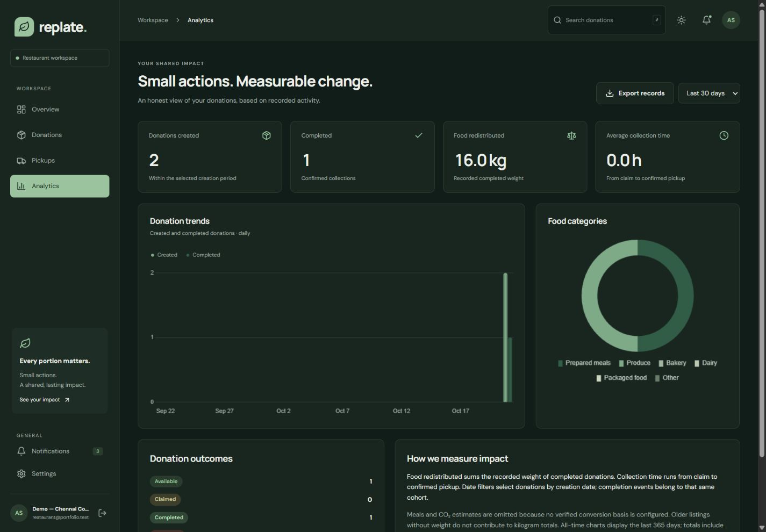This screenshot has width=766, height=532.
Task: Go to Overview page
Action: [x=60, y=109]
